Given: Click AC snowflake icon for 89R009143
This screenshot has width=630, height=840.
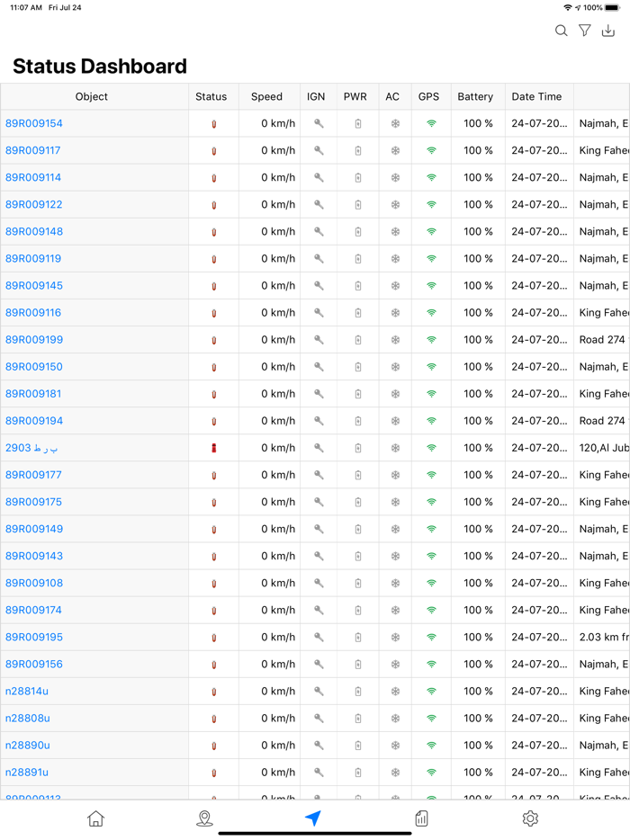Looking at the screenshot, I should pos(395,556).
